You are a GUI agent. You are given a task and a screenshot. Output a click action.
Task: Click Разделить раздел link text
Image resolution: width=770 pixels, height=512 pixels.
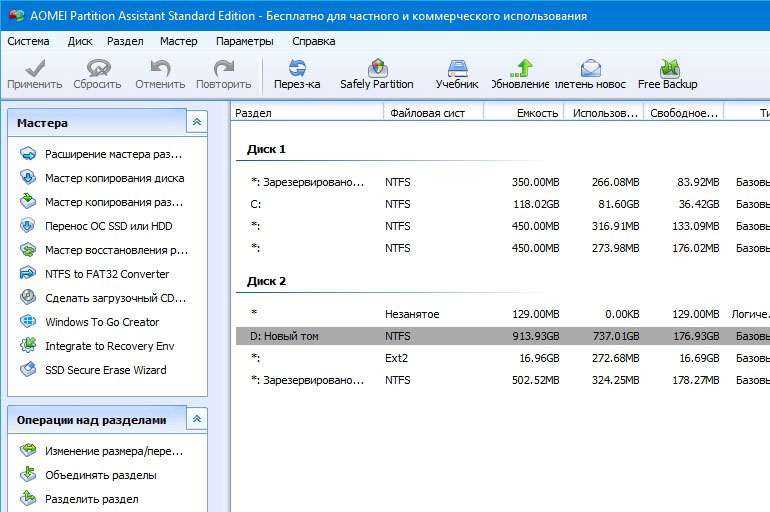(x=92, y=499)
